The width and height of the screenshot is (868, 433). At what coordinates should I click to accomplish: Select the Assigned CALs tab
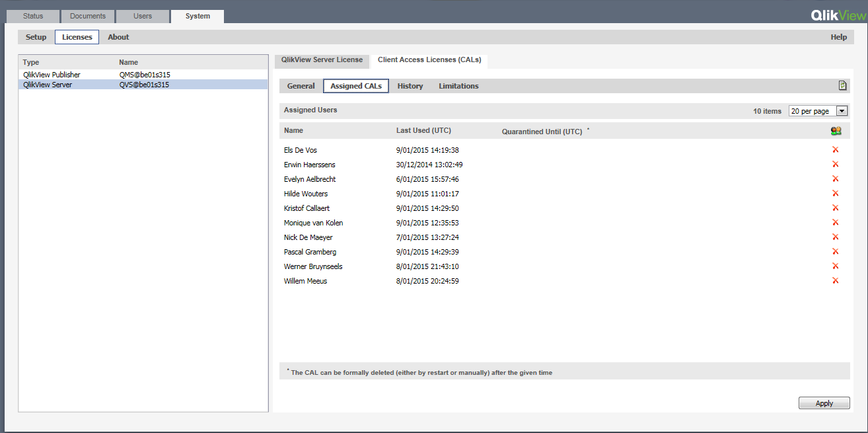point(356,86)
